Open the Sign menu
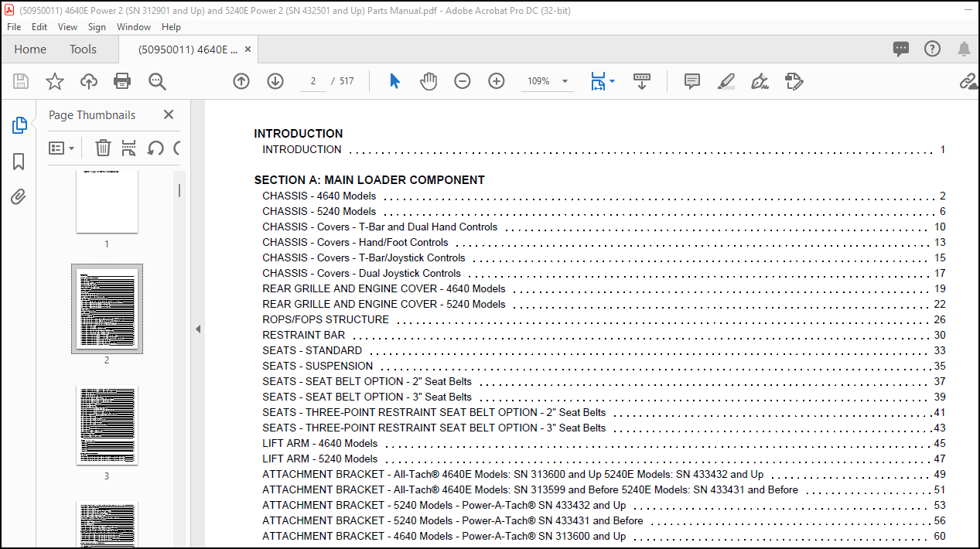This screenshot has width=980, height=549. pyautogui.click(x=97, y=26)
